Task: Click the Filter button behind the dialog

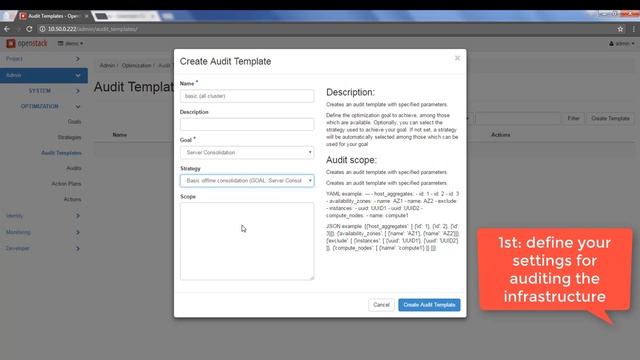Action: [573, 118]
